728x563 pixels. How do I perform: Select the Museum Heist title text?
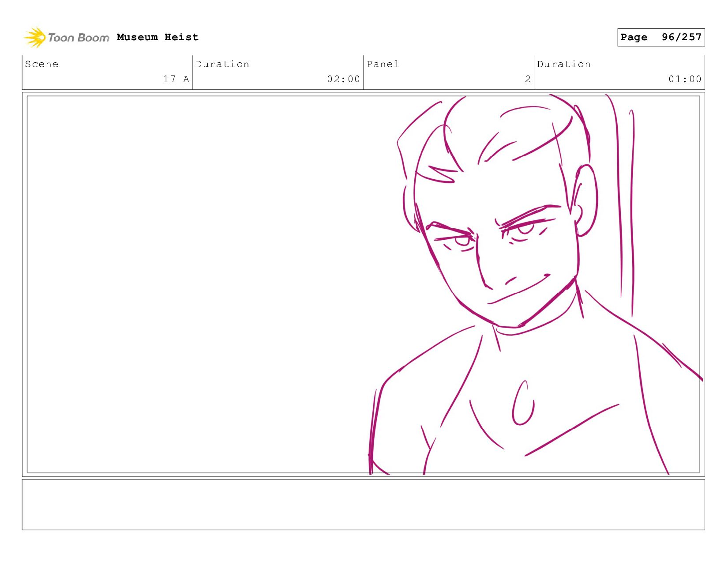[x=158, y=38]
